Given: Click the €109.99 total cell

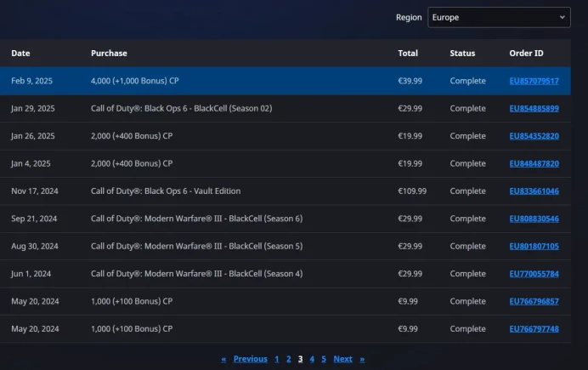Looking at the screenshot, I should (412, 191).
